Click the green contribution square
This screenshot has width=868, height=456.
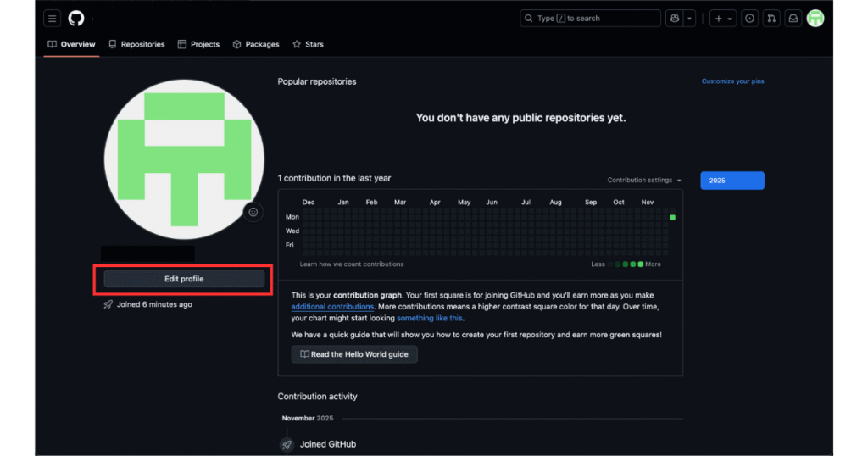tap(672, 218)
